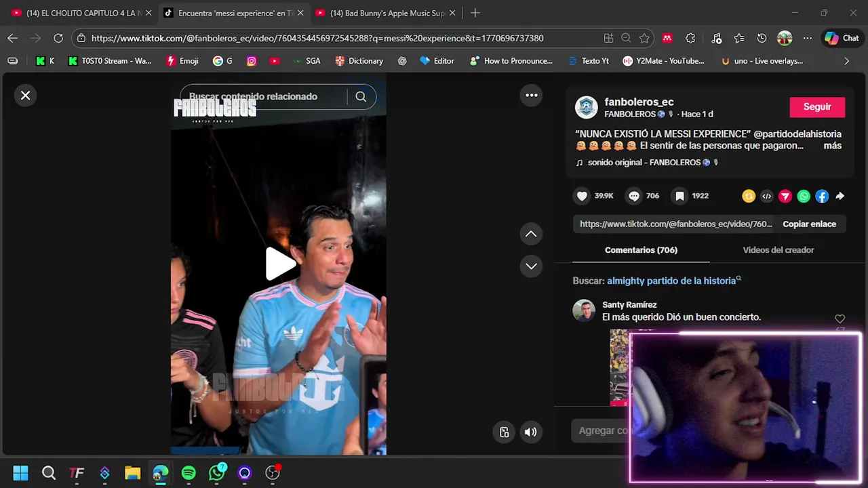Open comments via the speech bubble icon
The width and height of the screenshot is (868, 488).
633,196
